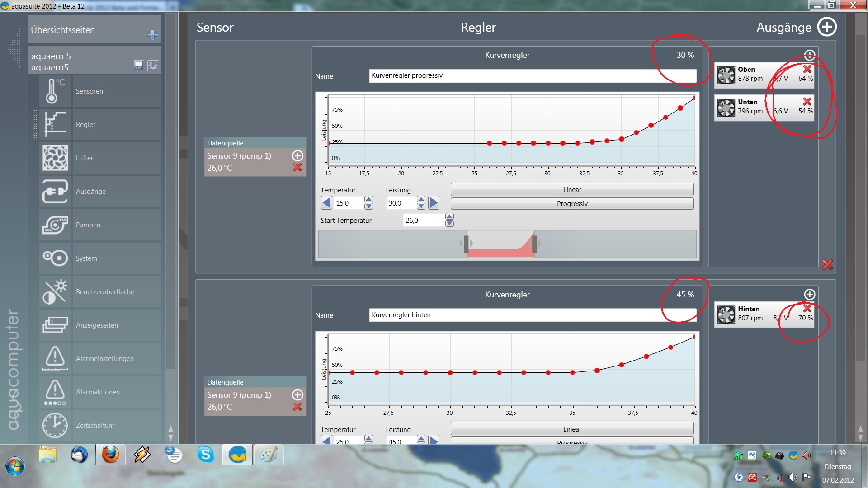Open the Sensoren thermometer icon

pos(55,91)
